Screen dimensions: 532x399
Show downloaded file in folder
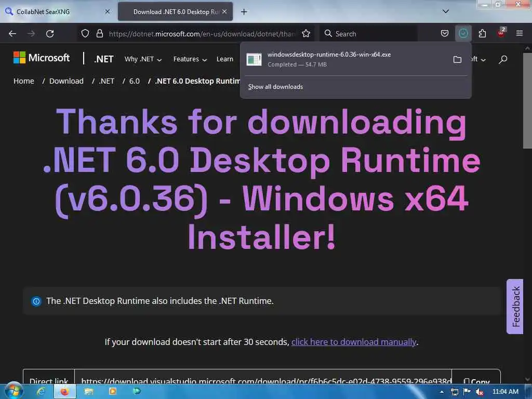coord(457,59)
